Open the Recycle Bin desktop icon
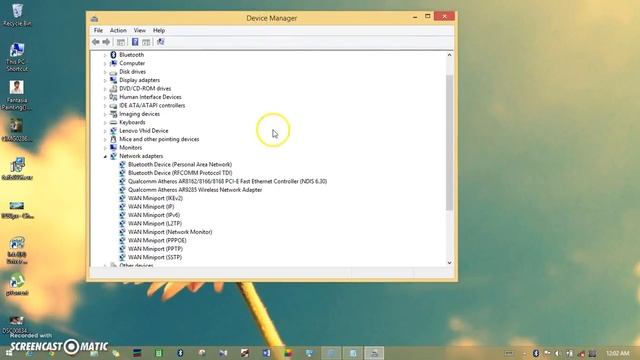Viewport: 640px width, 360px height. (17, 15)
